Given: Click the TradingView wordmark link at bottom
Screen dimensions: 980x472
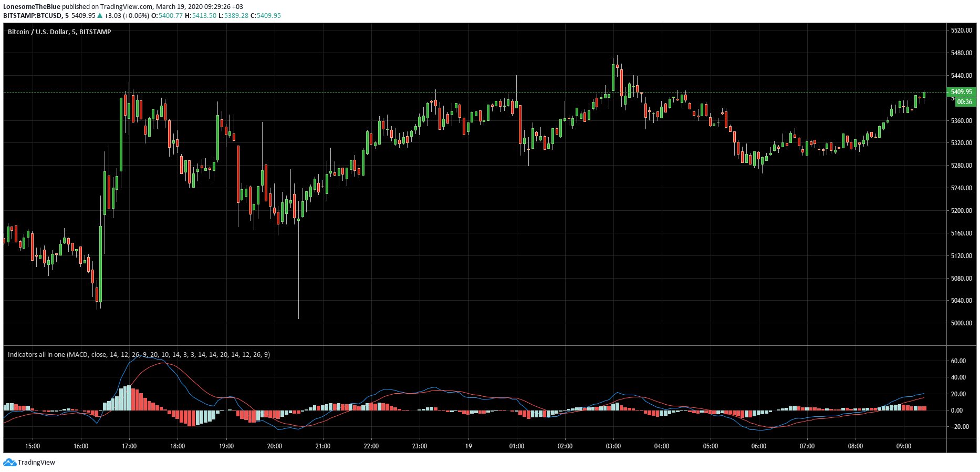Looking at the screenshot, I should 36,463.
